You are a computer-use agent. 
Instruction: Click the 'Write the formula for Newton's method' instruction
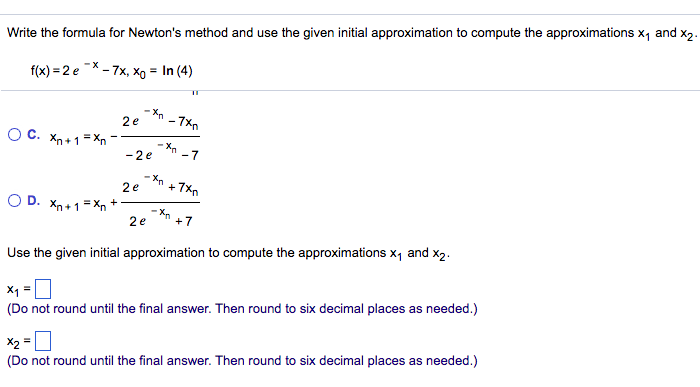(350, 34)
